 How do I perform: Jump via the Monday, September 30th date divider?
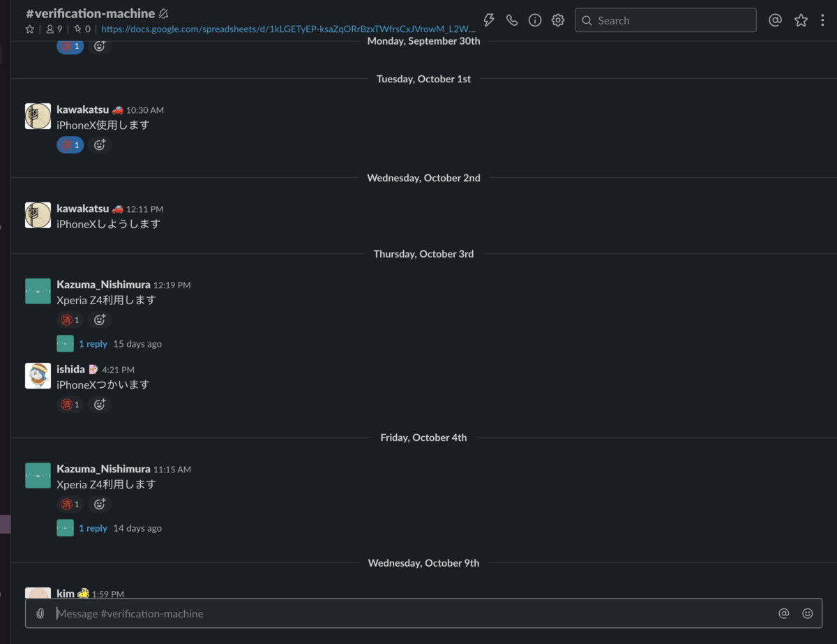(x=423, y=41)
